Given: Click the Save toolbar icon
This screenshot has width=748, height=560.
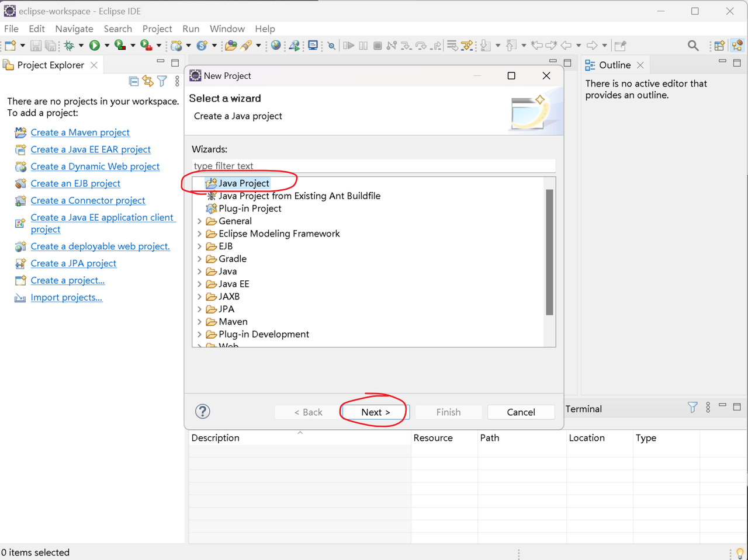Looking at the screenshot, I should click(x=36, y=46).
